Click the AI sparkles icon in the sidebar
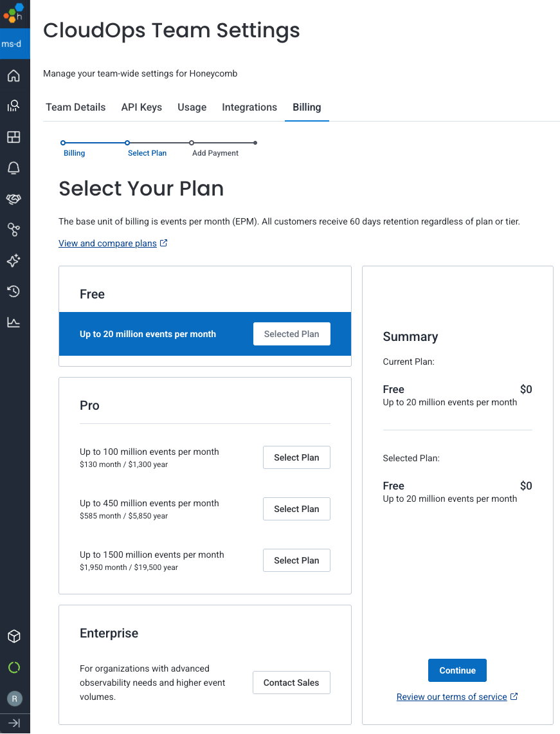560x734 pixels. 14,261
